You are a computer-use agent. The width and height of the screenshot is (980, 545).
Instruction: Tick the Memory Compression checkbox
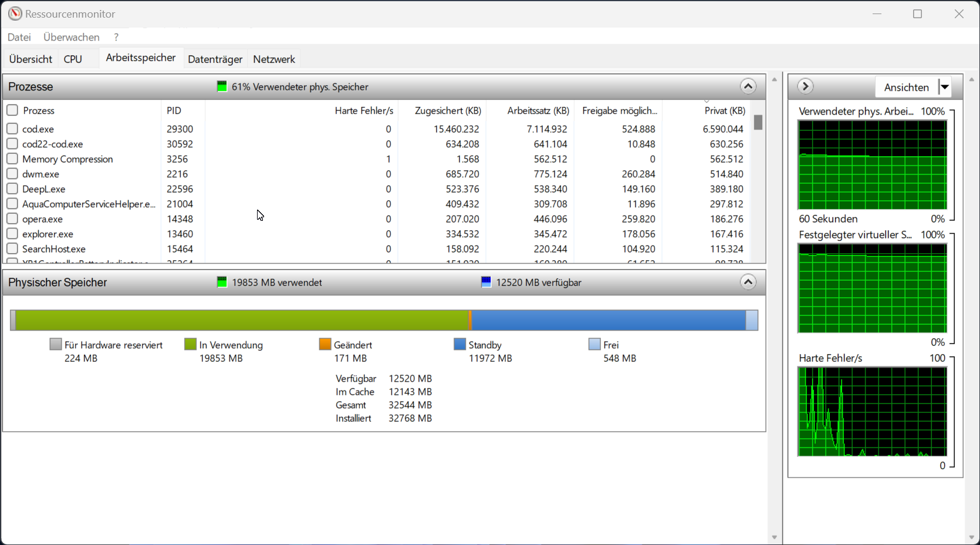point(12,159)
